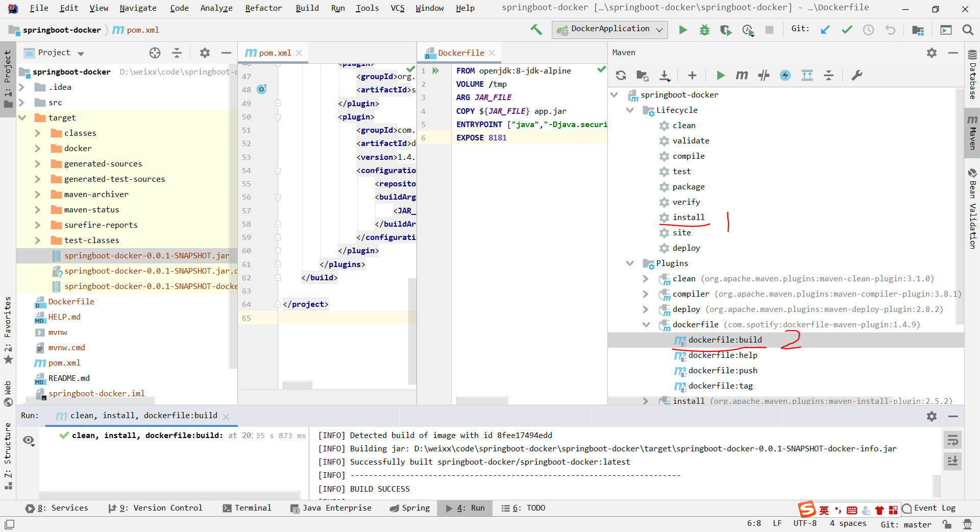The image size is (980, 532).
Task: Start debugging with the bug icon
Action: click(x=704, y=30)
